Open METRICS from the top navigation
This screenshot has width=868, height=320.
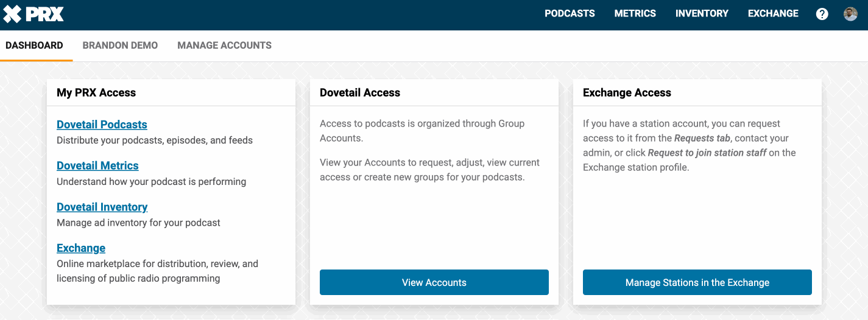tap(635, 13)
